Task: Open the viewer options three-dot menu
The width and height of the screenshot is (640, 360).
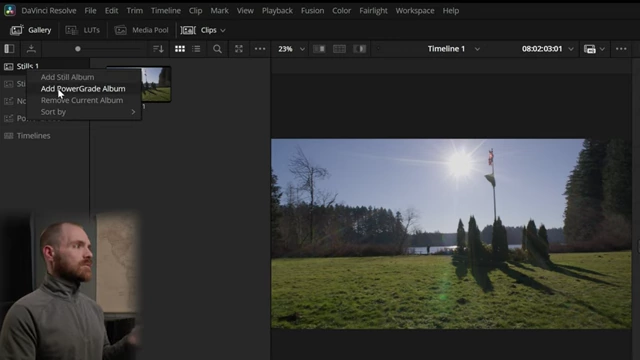Action: (621, 49)
